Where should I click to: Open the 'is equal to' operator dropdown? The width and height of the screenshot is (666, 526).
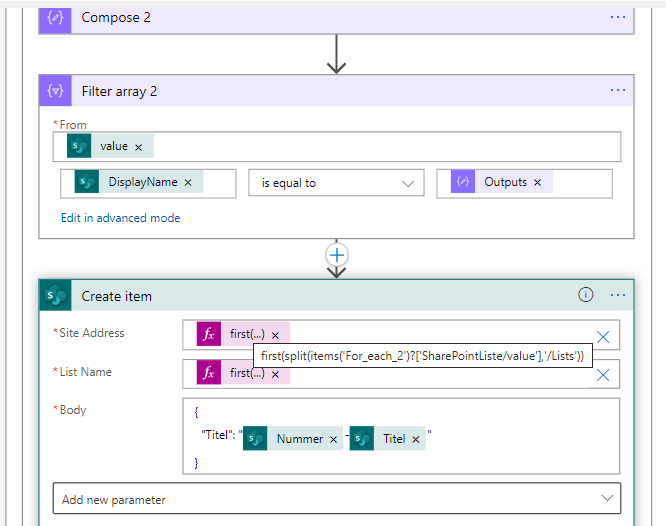click(336, 183)
